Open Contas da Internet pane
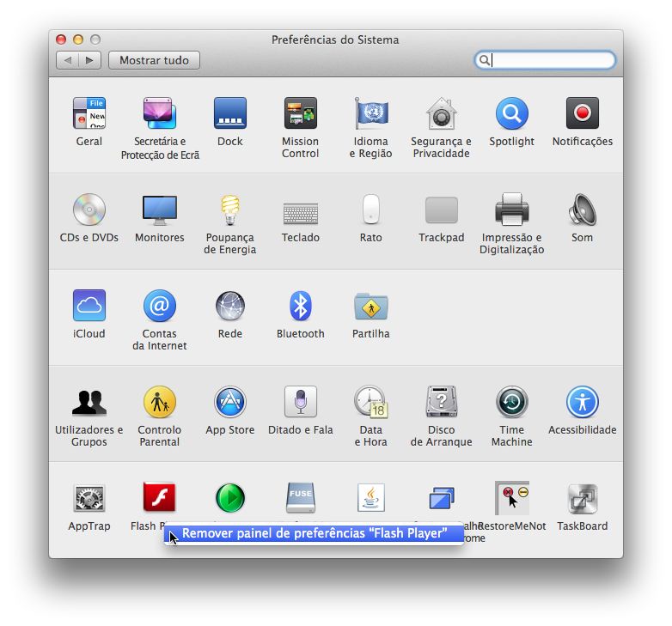This screenshot has height=626, width=672. [x=160, y=306]
